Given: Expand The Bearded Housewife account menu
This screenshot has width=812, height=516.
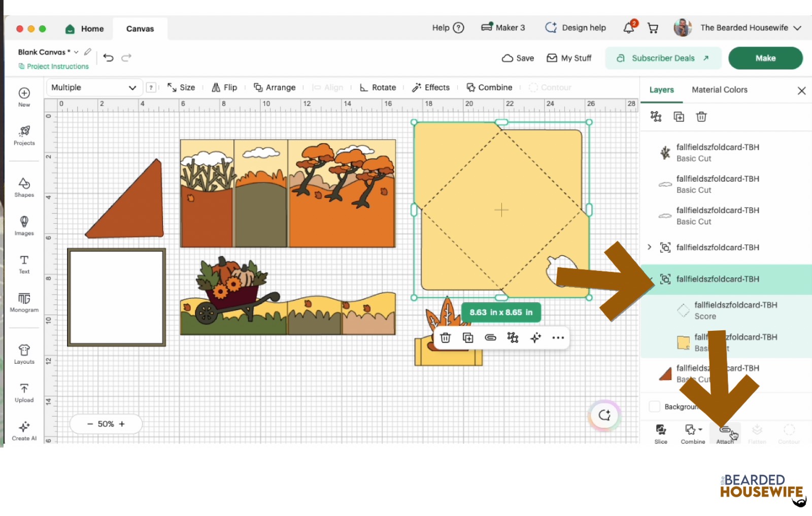Looking at the screenshot, I should [x=797, y=28].
